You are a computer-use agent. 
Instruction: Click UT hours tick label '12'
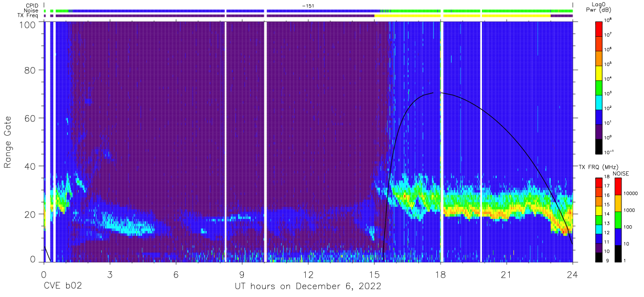tap(308, 274)
